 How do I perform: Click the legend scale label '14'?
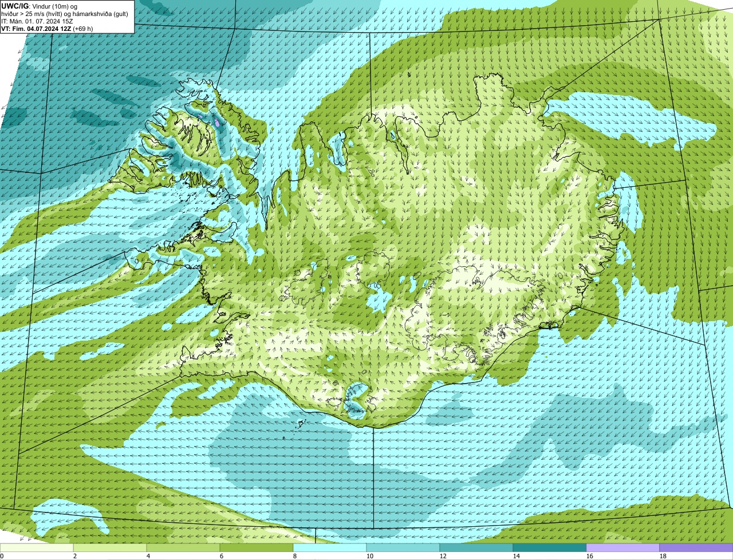[x=517, y=556]
